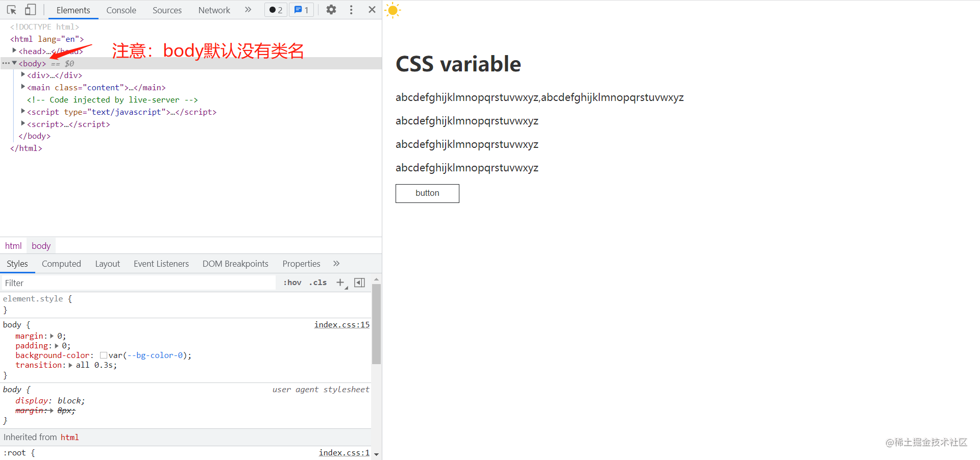The image size is (980, 460).
Task: Open the Computed sub-tab
Action: pyautogui.click(x=61, y=264)
